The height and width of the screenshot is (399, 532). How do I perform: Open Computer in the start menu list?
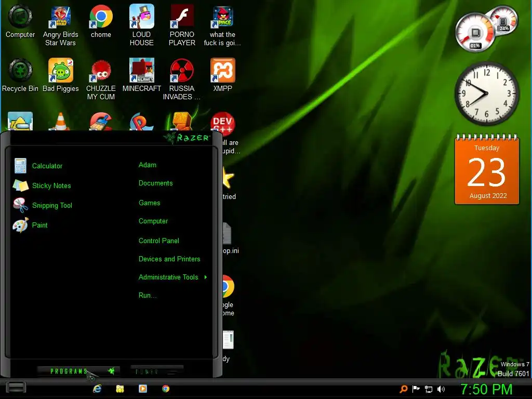point(153,221)
